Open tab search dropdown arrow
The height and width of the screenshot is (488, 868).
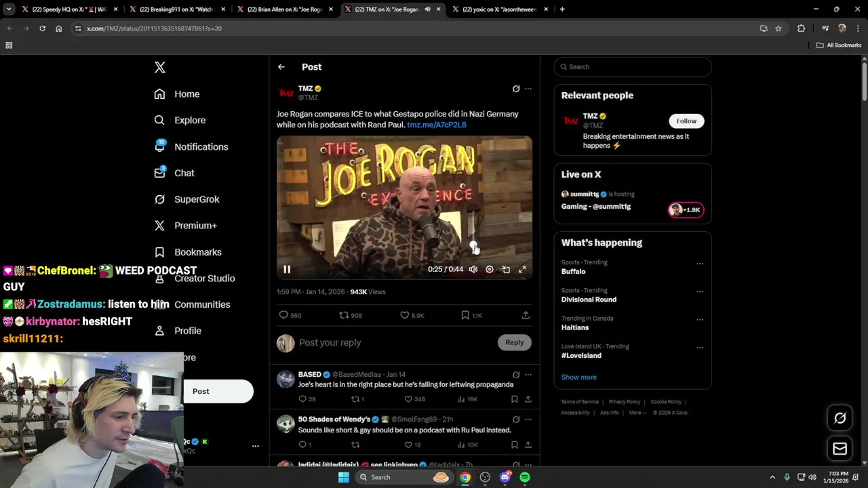pos(9,9)
